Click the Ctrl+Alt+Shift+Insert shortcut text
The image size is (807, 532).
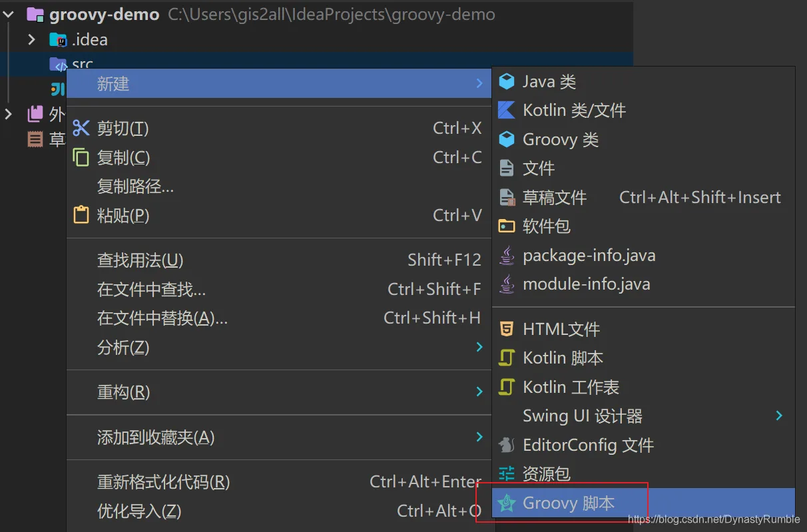(x=700, y=197)
